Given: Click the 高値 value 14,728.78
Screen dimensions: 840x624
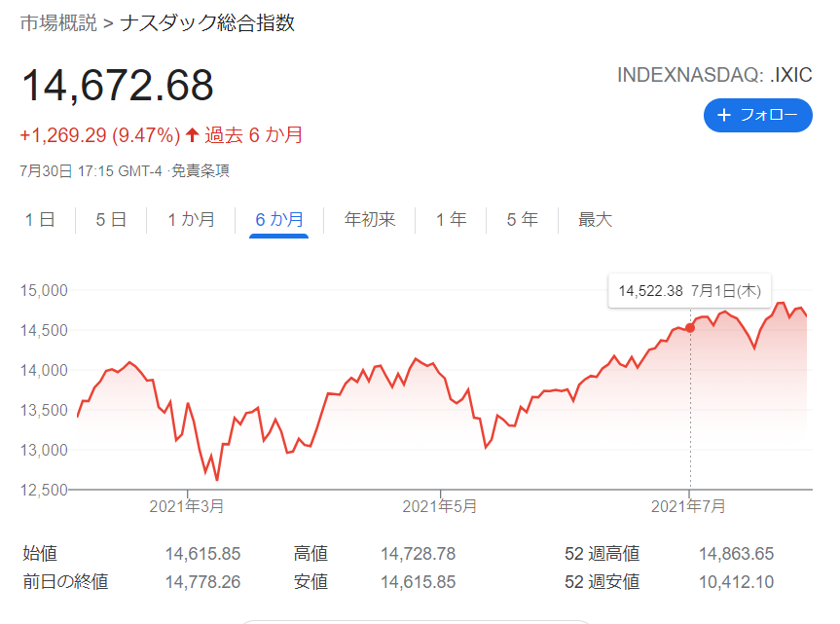Looking at the screenshot, I should pyautogui.click(x=418, y=554).
